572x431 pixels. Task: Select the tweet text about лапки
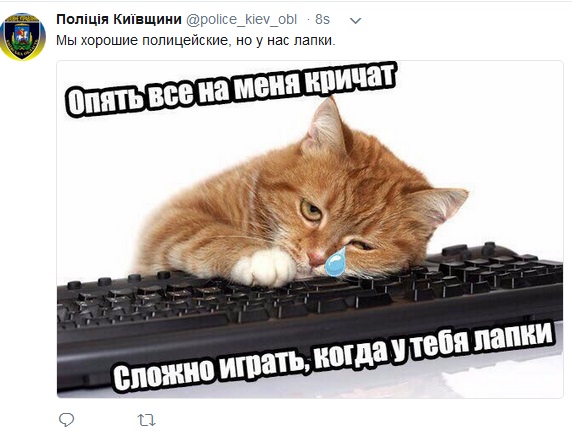click(x=196, y=41)
